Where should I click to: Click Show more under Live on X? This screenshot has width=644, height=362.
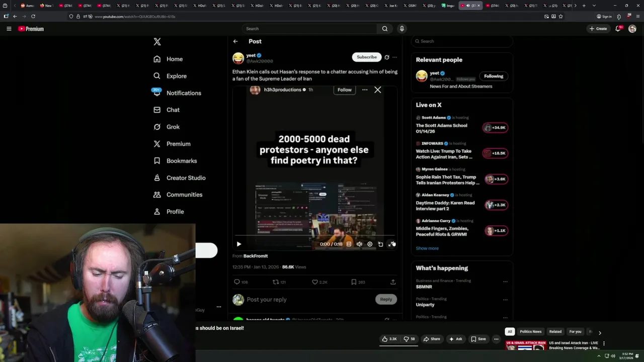pyautogui.click(x=427, y=248)
